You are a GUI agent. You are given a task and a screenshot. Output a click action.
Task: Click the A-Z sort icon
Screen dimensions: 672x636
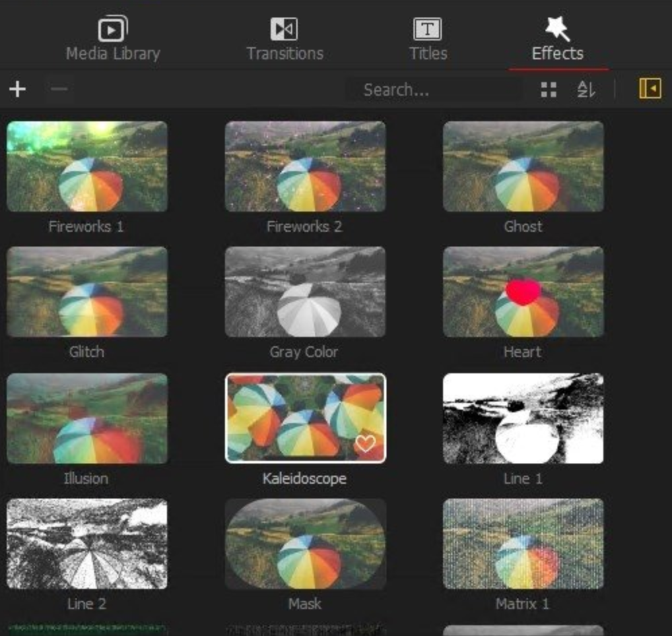tap(586, 90)
